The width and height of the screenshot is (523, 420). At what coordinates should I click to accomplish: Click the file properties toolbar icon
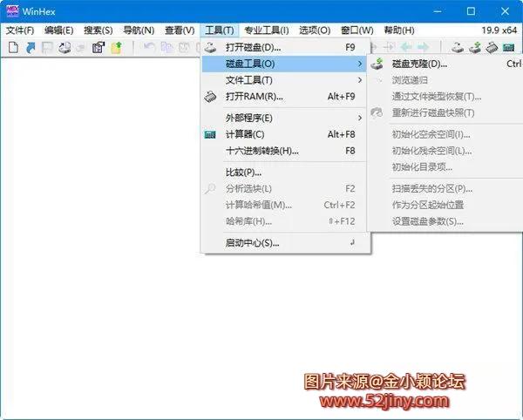[x=98, y=47]
